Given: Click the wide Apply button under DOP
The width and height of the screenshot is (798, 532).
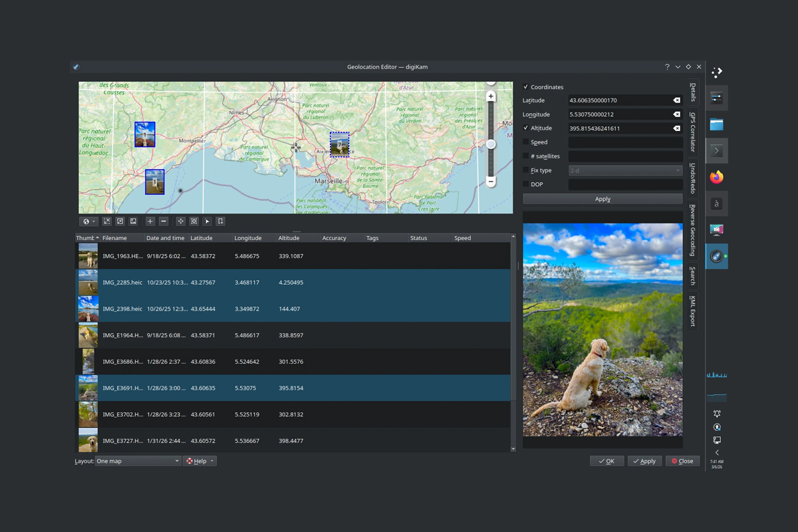Looking at the screenshot, I should pos(602,199).
